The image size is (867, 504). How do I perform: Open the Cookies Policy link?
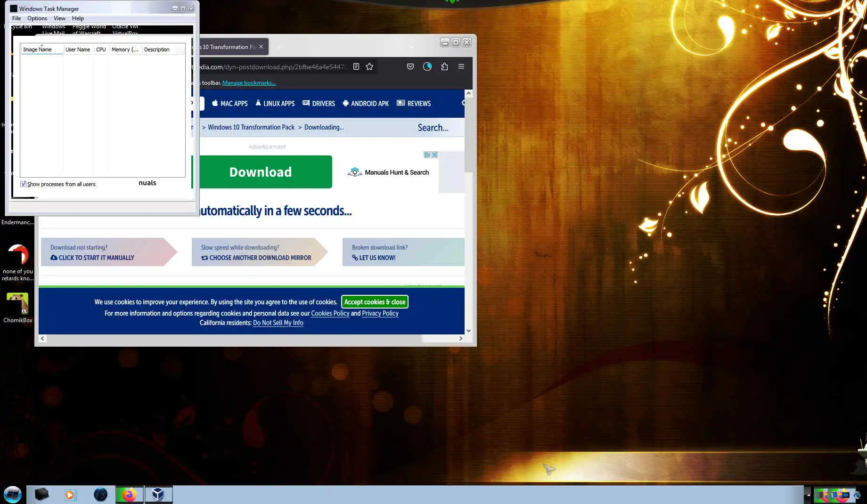point(330,313)
